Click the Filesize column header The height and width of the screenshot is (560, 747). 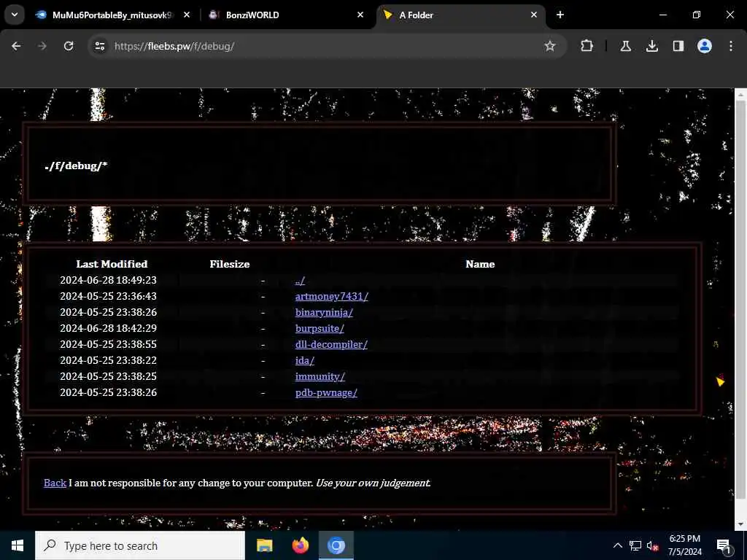click(x=230, y=264)
